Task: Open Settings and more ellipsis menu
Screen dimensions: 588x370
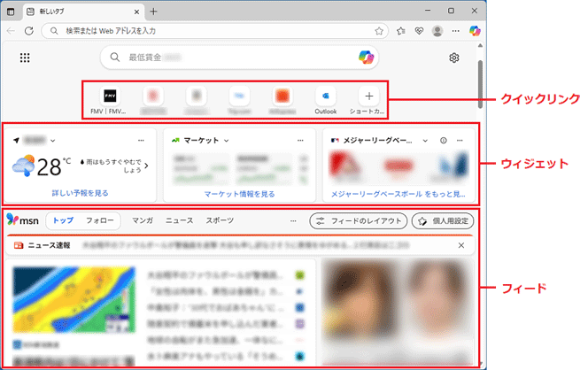Action: coord(456,31)
